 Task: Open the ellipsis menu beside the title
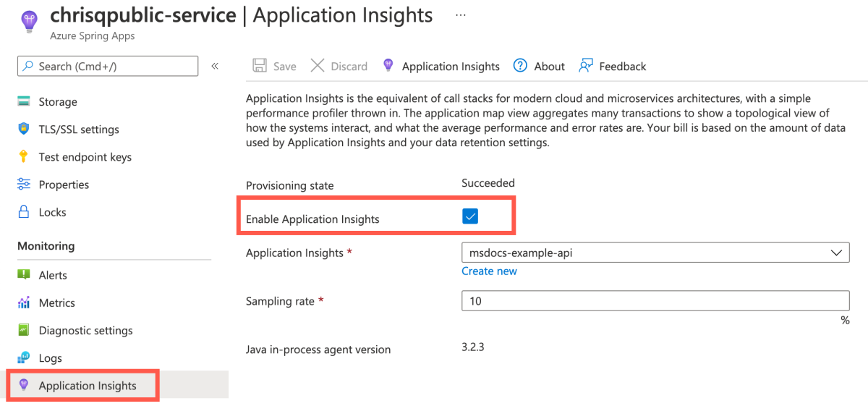click(x=461, y=14)
